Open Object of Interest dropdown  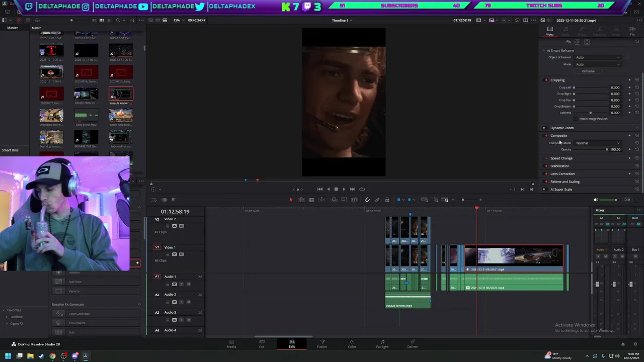click(x=598, y=57)
